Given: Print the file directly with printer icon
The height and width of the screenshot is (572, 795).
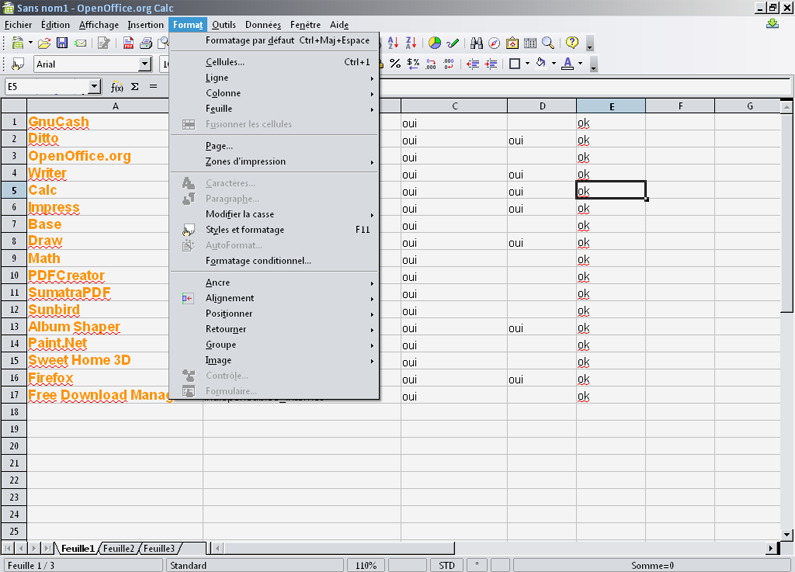Looking at the screenshot, I should pos(146,43).
